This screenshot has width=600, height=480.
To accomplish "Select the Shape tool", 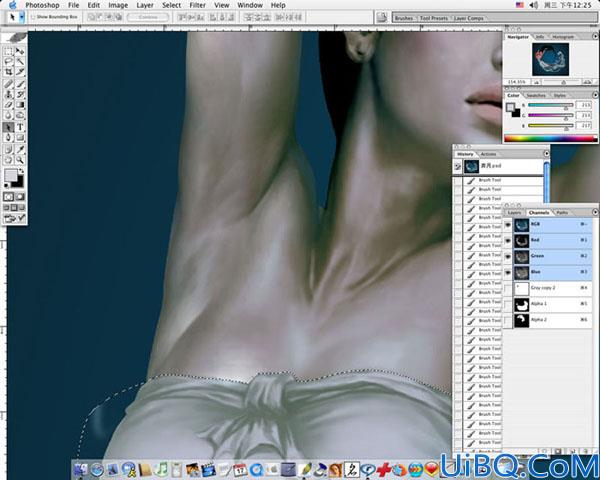I will tap(20, 138).
